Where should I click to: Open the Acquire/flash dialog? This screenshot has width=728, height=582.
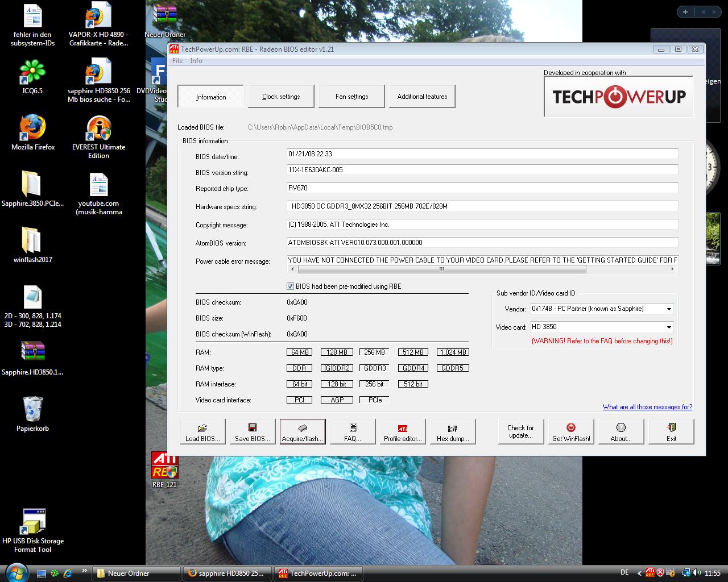pyautogui.click(x=303, y=432)
